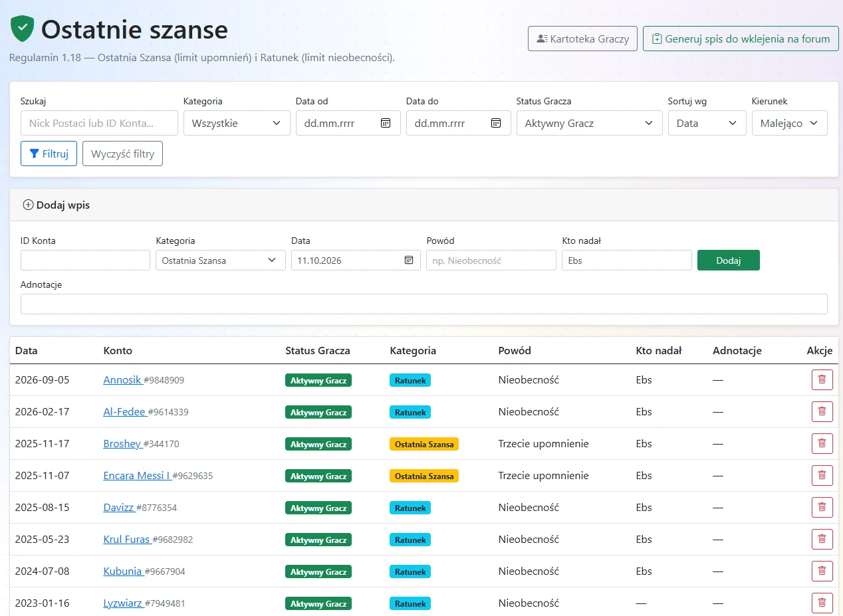Click account ID #9667904
The width and height of the screenshot is (843, 616).
[165, 571]
